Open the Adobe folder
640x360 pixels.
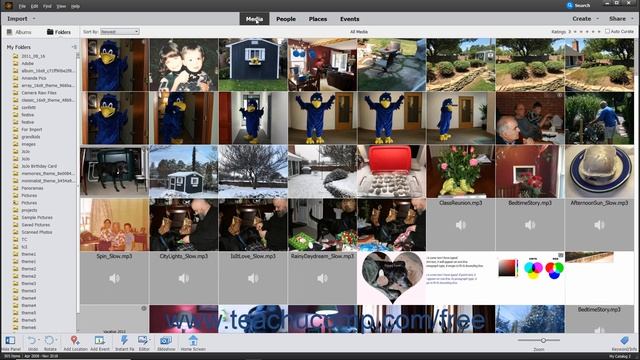[28, 63]
